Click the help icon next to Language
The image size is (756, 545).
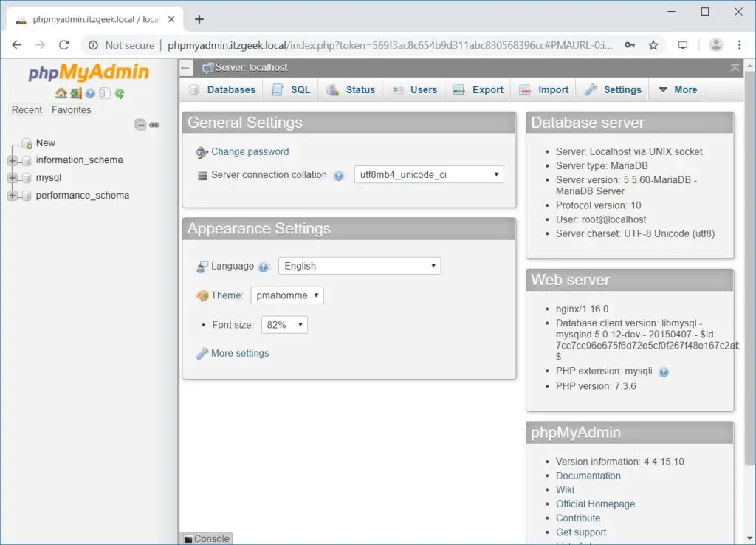click(264, 266)
